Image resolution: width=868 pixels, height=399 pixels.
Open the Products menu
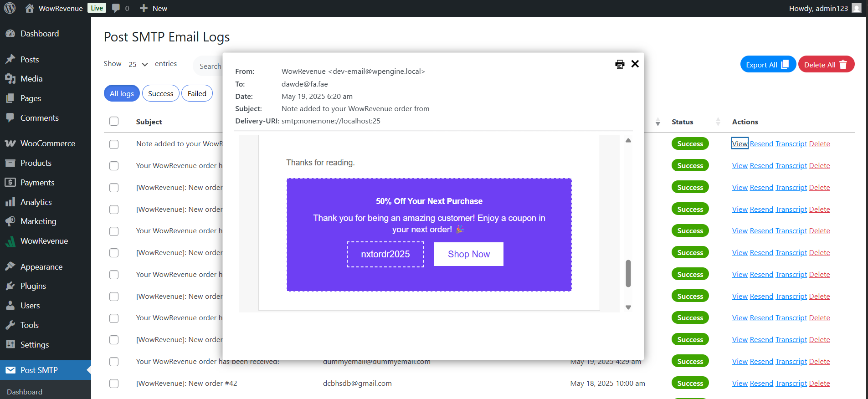(x=46, y=163)
